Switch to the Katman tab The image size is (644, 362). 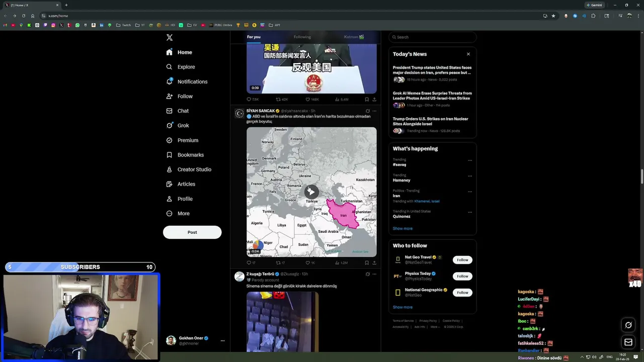[x=354, y=37]
